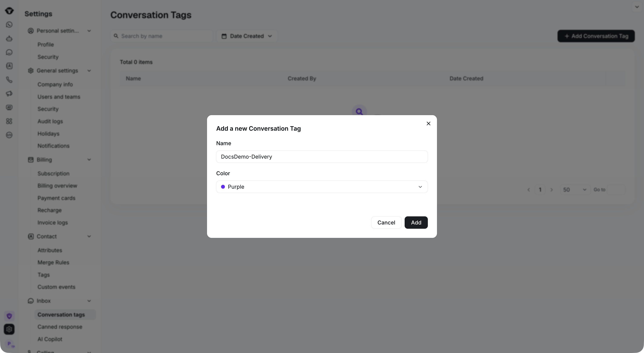644x353 pixels.
Task: Collapse the Contact section
Action: (89, 236)
